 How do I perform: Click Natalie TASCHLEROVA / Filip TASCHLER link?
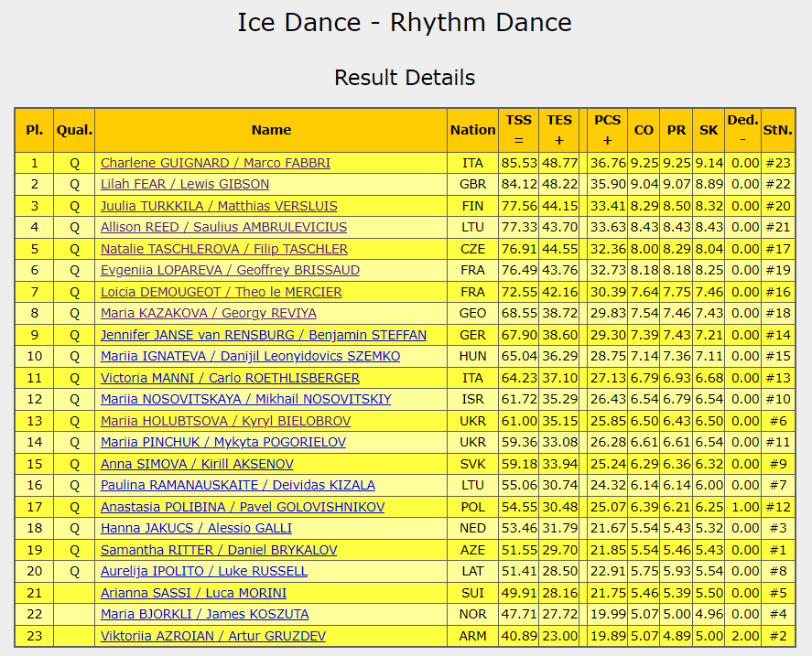(224, 249)
